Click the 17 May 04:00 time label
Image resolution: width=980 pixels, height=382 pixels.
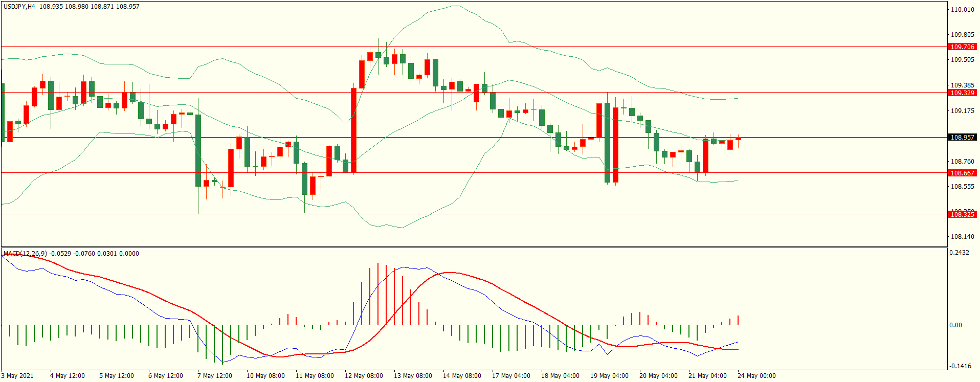pos(511,376)
